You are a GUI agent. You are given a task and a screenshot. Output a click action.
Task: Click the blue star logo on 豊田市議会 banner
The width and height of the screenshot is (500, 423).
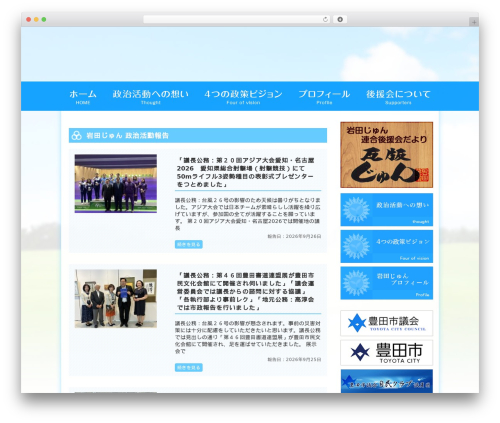(357, 323)
